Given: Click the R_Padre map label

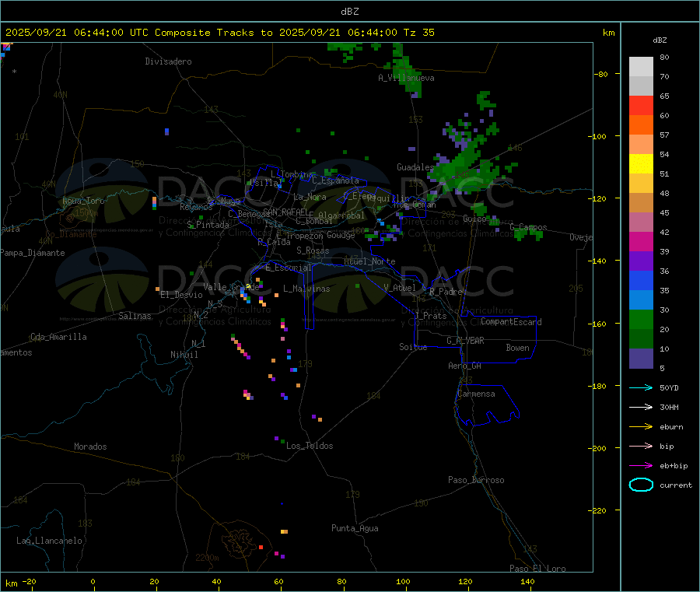Looking at the screenshot, I should (x=446, y=292).
